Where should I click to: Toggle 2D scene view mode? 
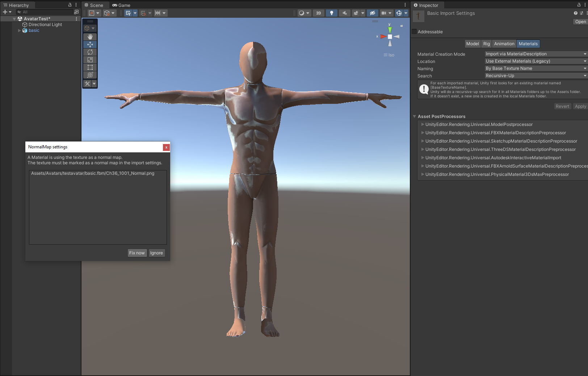click(x=318, y=13)
